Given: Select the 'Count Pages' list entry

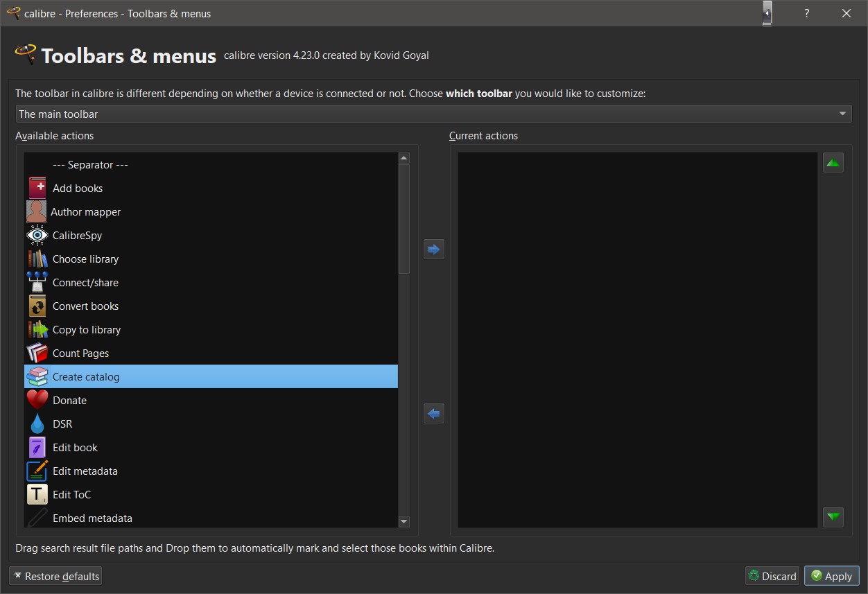Looking at the screenshot, I should click(211, 353).
